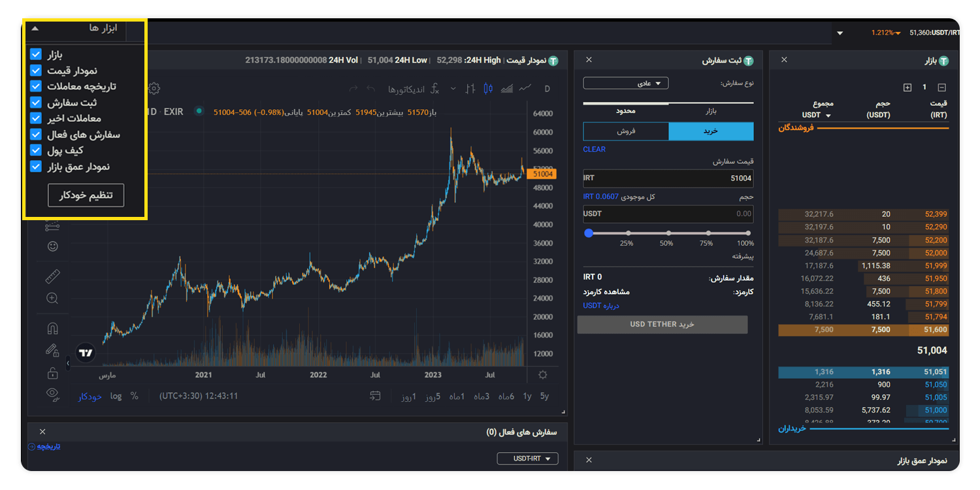Open the USDT-IRT pair dropdown

(528, 459)
